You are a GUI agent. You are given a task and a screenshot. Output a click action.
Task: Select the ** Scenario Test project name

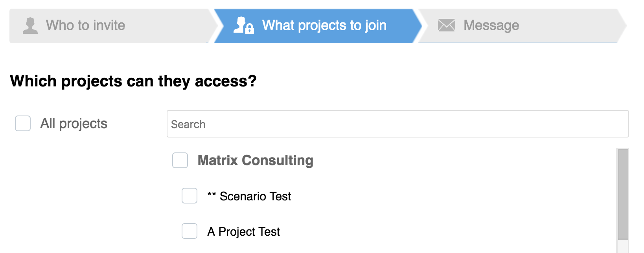(x=249, y=196)
